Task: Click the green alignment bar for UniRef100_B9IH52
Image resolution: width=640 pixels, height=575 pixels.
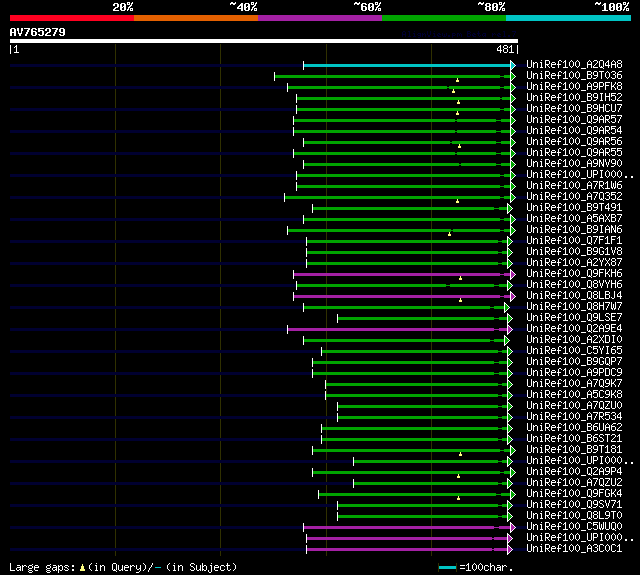Action: coord(403,98)
